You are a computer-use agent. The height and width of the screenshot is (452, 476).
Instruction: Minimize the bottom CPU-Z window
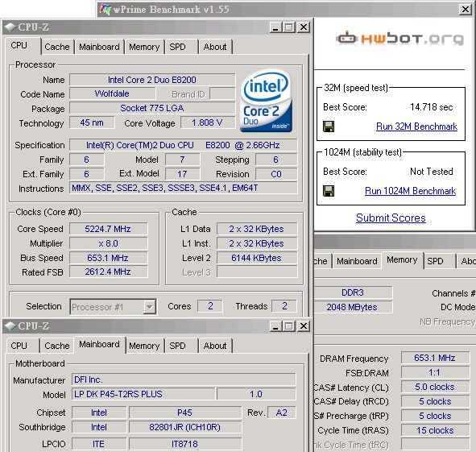tap(275, 326)
